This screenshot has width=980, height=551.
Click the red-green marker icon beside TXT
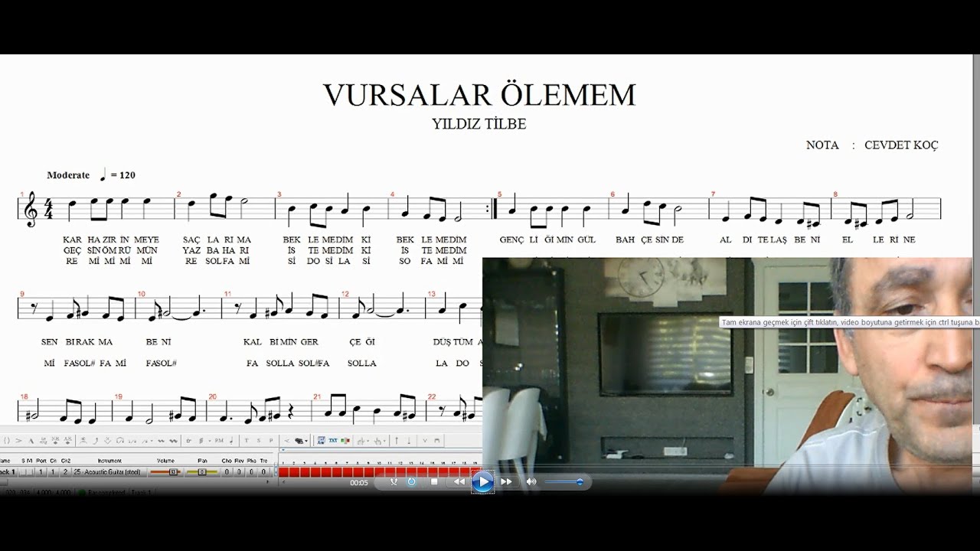tap(345, 441)
